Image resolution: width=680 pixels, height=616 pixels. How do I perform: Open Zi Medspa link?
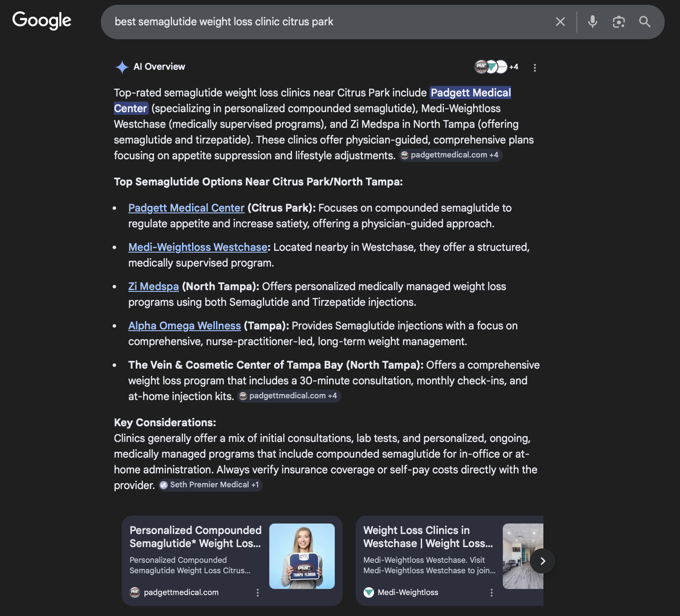click(154, 287)
